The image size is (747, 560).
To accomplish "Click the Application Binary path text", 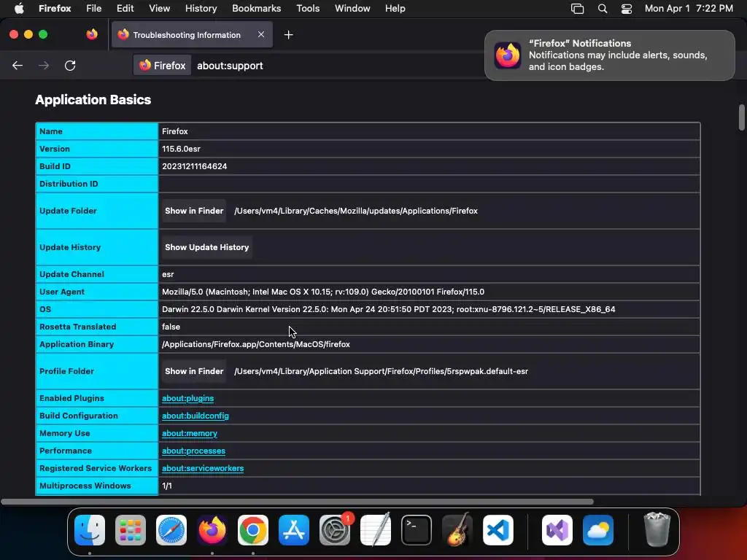I will tap(256, 344).
